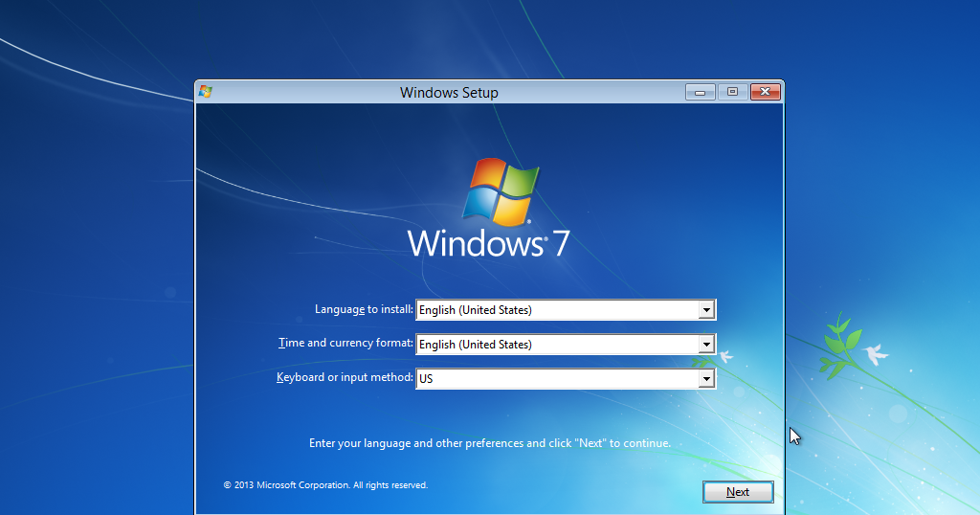Click the 'Language to install:' label
Screen dimensions: 980x515
364,309
